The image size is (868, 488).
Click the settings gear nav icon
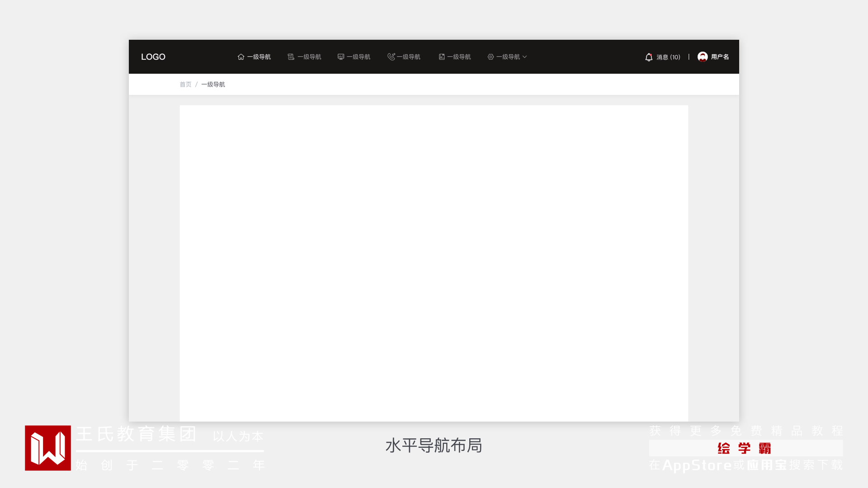pyautogui.click(x=491, y=57)
